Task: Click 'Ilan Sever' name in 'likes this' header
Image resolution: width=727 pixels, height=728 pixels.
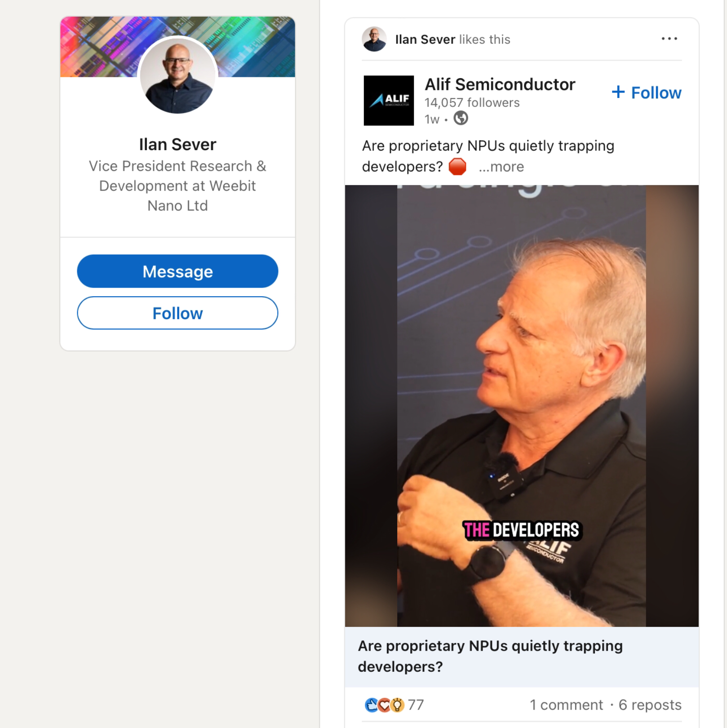Action: click(425, 40)
